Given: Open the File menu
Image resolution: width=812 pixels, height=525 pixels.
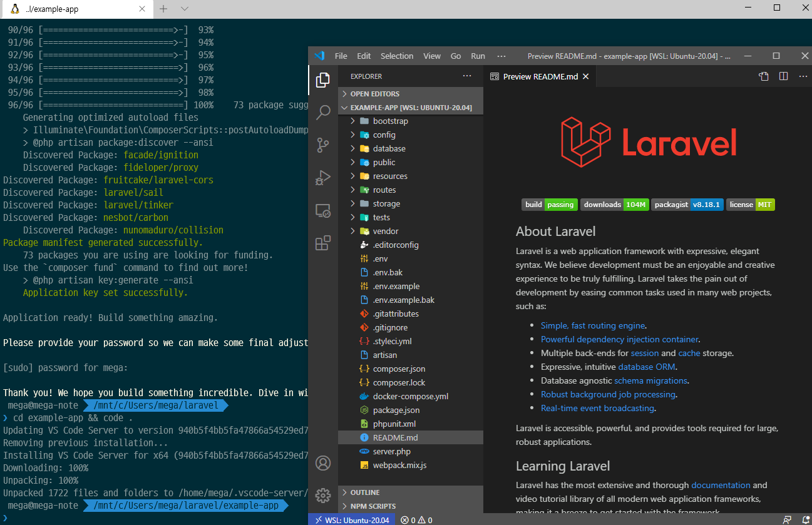Looking at the screenshot, I should point(341,56).
